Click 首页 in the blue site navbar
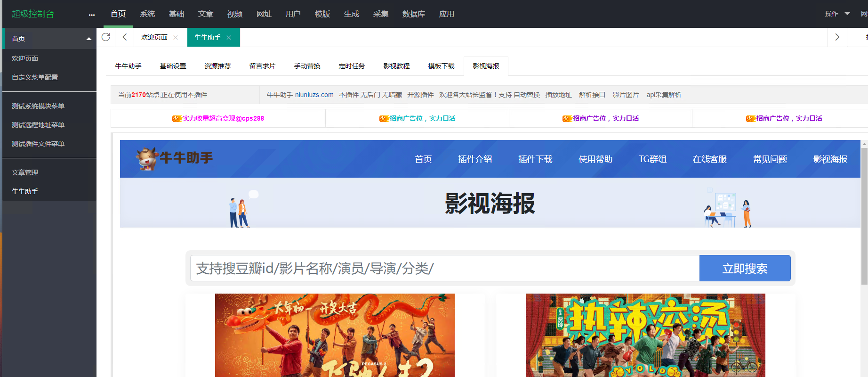Screen dimensions: 868x377 pyautogui.click(x=423, y=159)
